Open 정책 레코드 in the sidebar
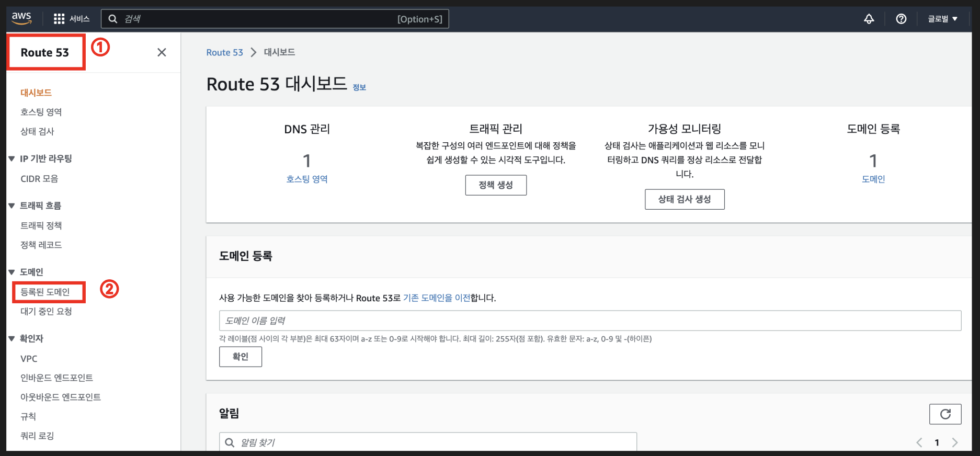Viewport: 980px width, 456px height. [41, 245]
